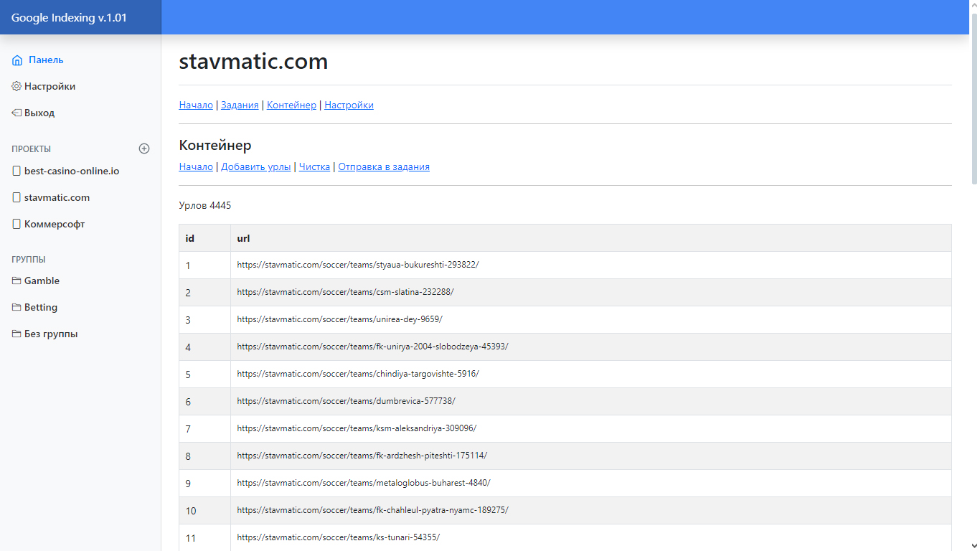Open the Без группы group
The width and height of the screenshot is (980, 551).
51,334
